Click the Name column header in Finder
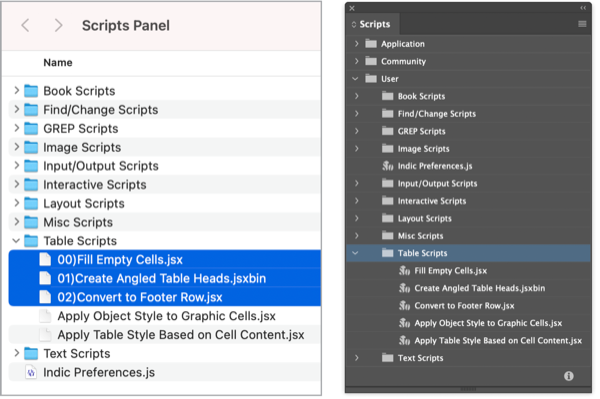This screenshot has height=399, width=600. point(58,62)
